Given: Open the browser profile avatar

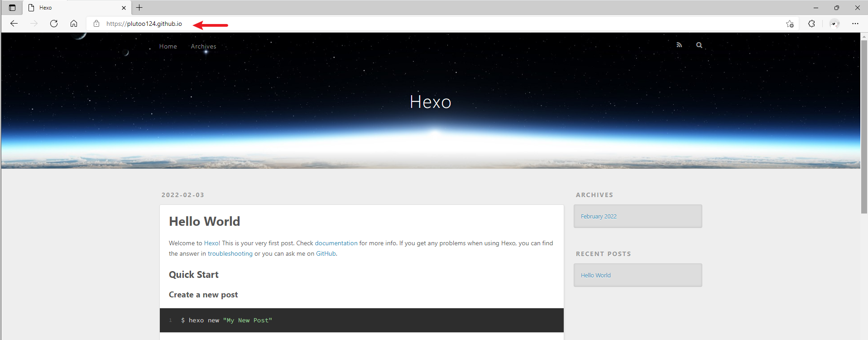Looking at the screenshot, I should (x=834, y=24).
